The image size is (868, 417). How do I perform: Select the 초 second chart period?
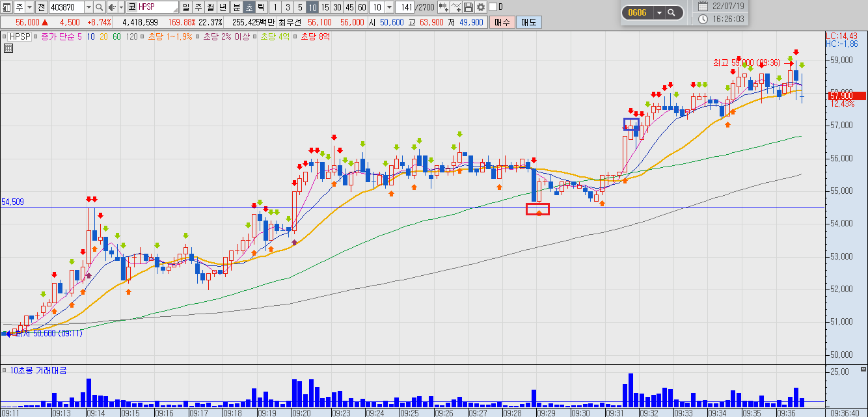pos(249,7)
